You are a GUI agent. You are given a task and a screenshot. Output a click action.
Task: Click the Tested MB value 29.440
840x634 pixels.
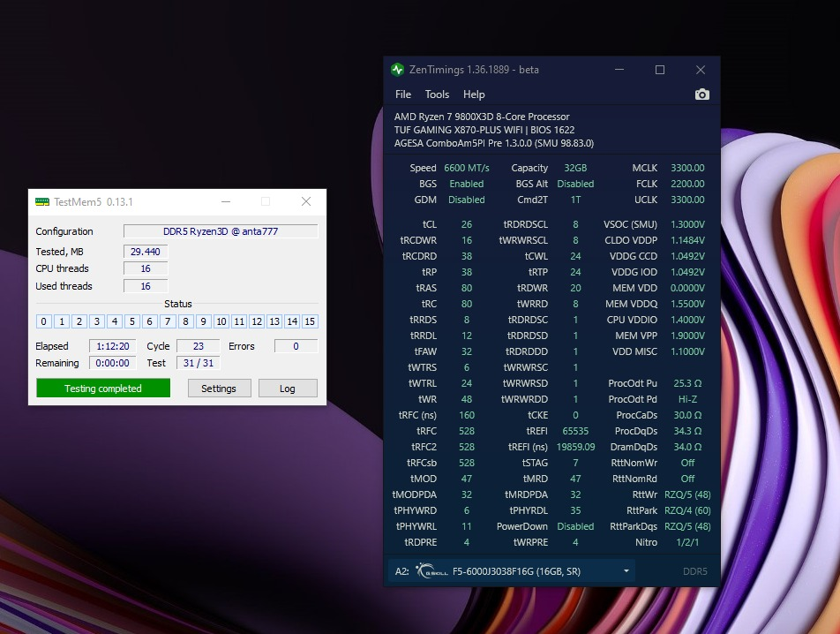(x=146, y=252)
